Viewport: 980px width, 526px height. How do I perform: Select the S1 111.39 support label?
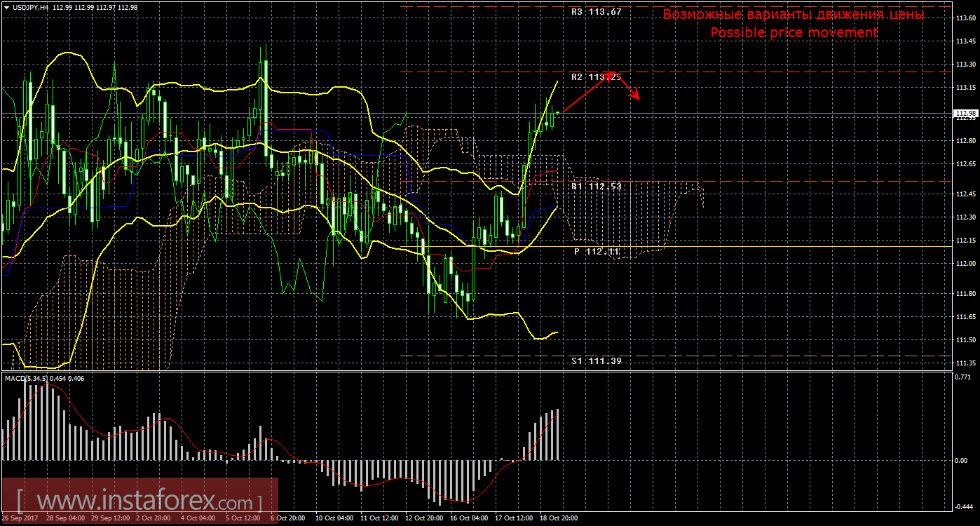[x=596, y=360]
